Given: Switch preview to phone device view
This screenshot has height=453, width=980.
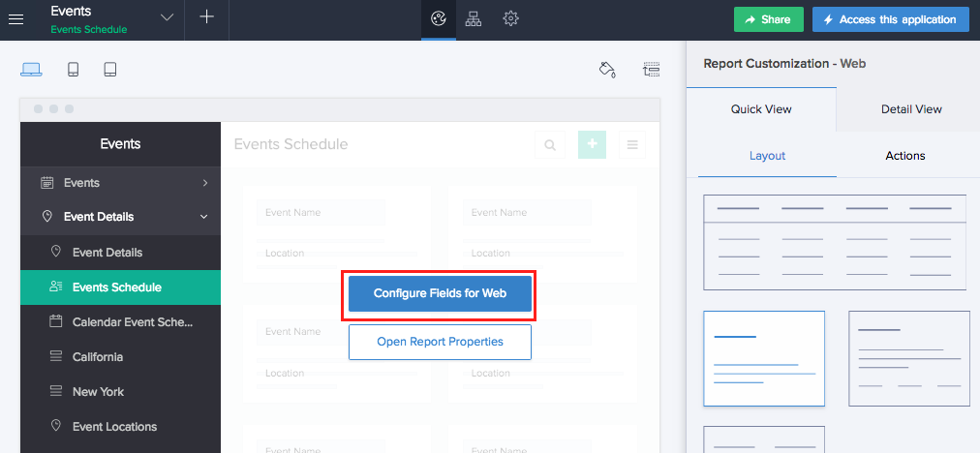Looking at the screenshot, I should (74, 69).
